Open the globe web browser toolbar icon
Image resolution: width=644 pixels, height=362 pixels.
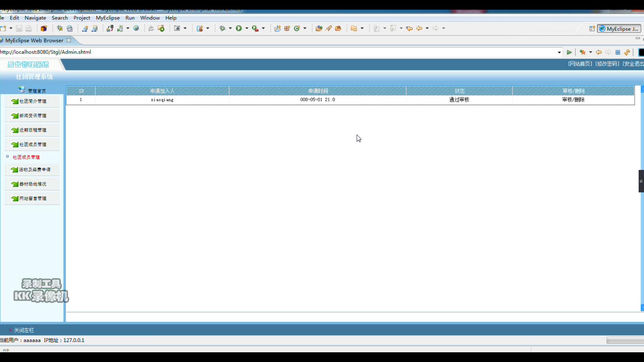pyautogui.click(x=136, y=28)
